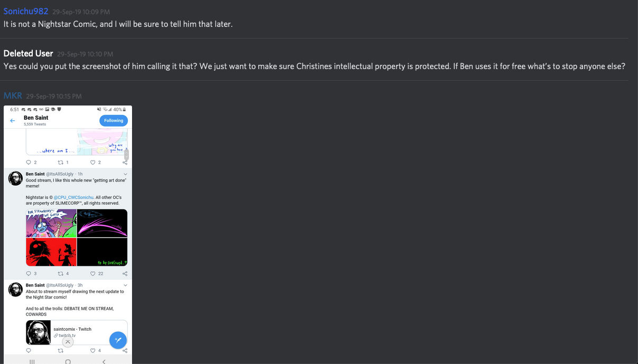Like the tweet with 22 likes

coord(93,274)
